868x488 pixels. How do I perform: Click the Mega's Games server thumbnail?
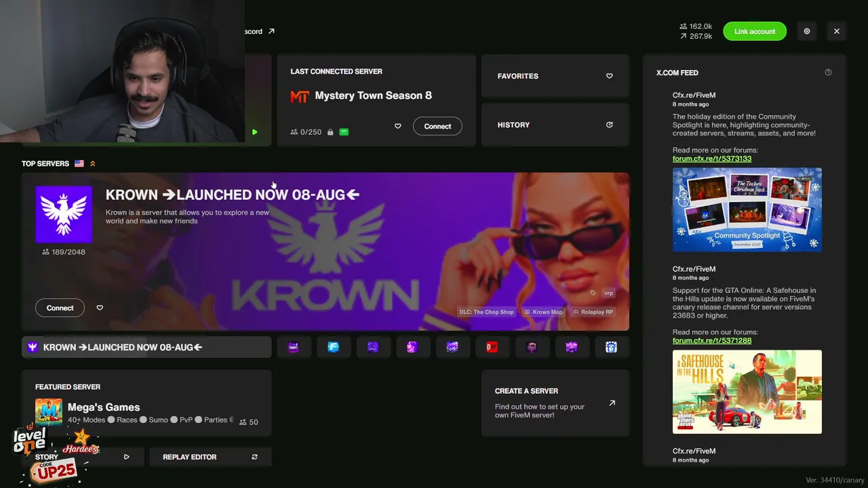click(49, 412)
